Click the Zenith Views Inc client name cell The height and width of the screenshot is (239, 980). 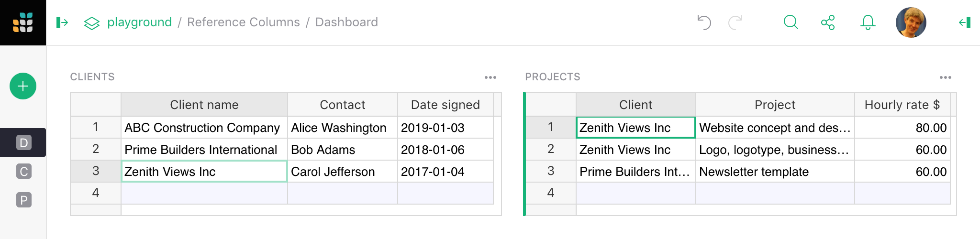(204, 172)
